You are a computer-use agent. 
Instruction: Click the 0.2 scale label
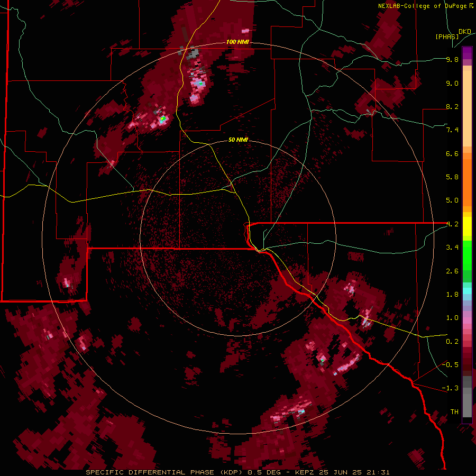point(452,342)
